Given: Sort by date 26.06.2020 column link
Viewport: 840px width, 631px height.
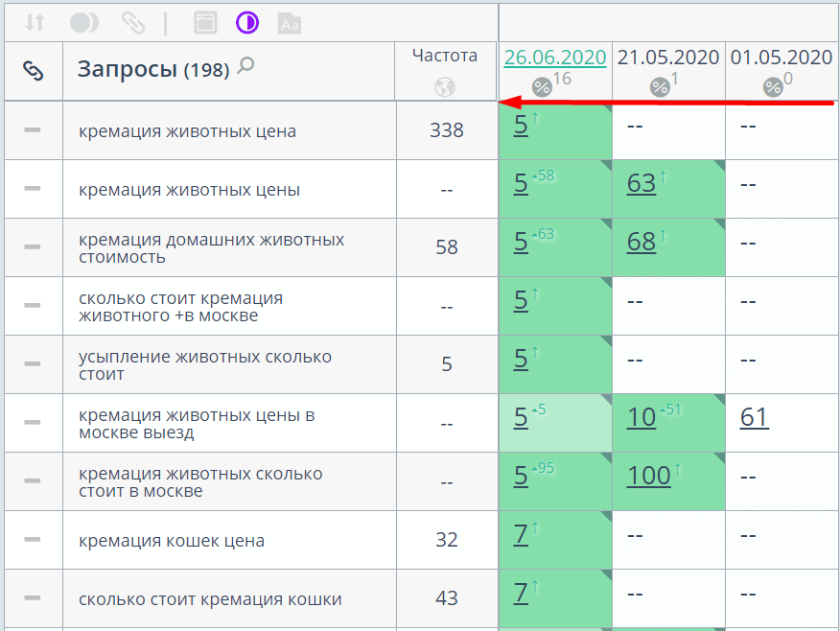Looking at the screenshot, I should click(555, 58).
